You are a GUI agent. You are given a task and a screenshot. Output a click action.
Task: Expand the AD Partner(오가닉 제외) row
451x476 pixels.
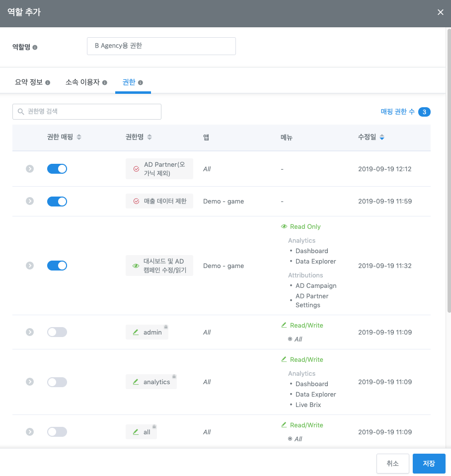click(30, 169)
